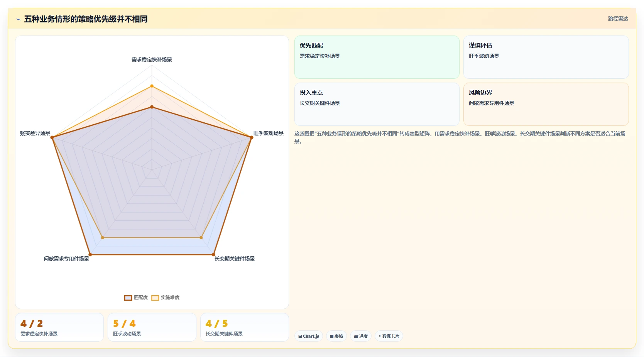Image resolution: width=644 pixels, height=357 pixels.
Task: Click 旺季波动场景 label under 5 / 4
Action: click(x=127, y=334)
